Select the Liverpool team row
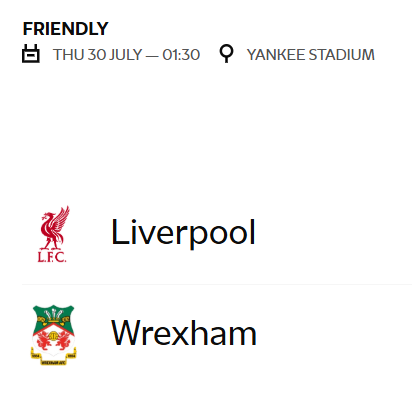Image resolution: width=412 pixels, height=418 pixels. tap(217, 234)
